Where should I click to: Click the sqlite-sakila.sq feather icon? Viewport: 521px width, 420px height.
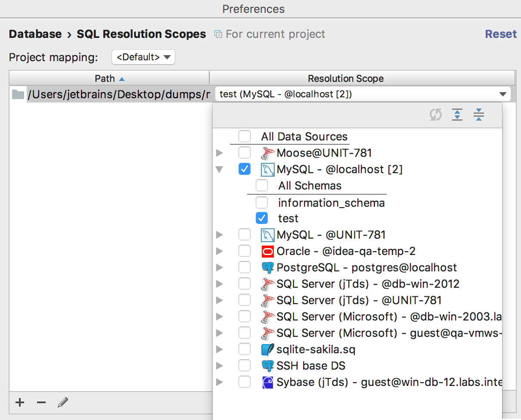click(268, 349)
